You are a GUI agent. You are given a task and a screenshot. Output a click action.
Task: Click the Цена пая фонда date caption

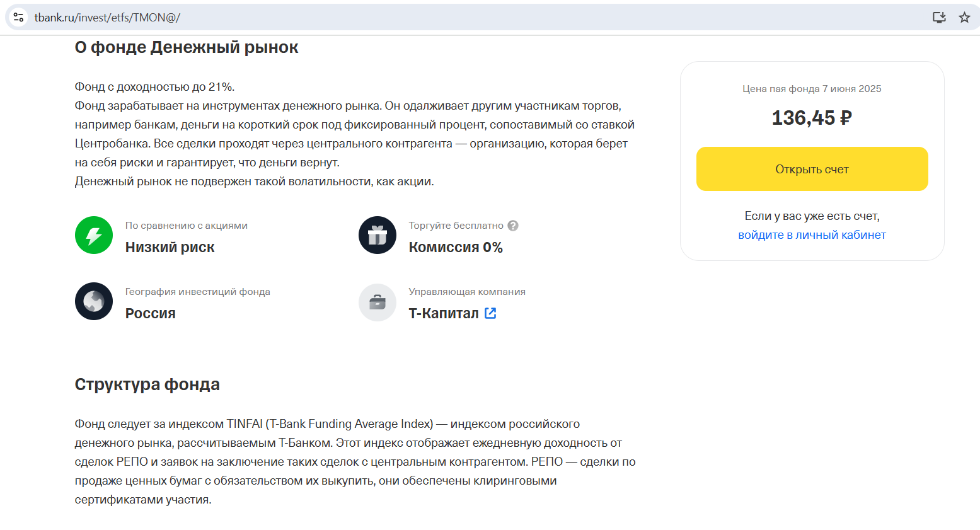tap(812, 89)
